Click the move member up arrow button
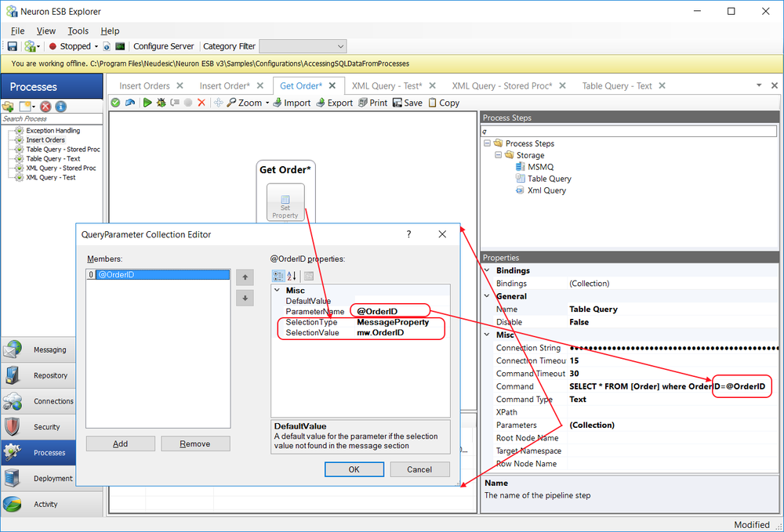The width and height of the screenshot is (784, 532). (x=245, y=277)
